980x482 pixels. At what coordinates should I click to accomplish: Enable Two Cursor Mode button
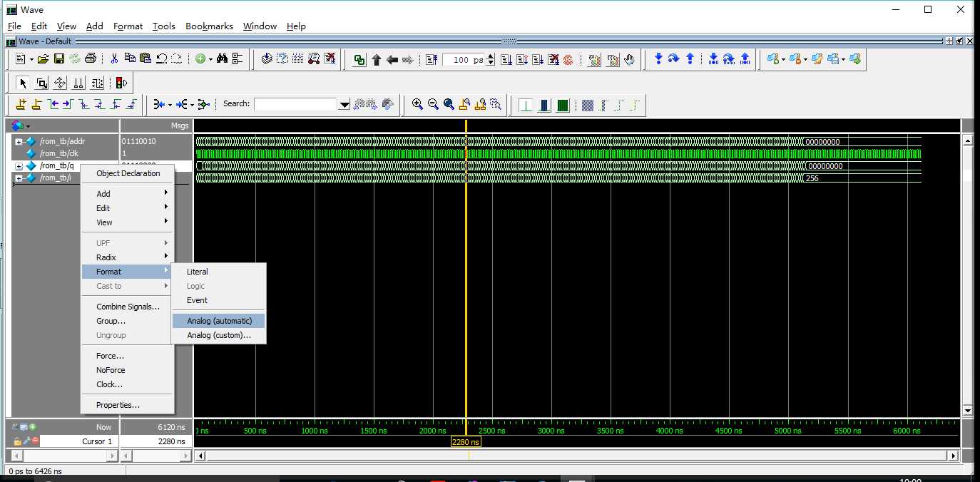(x=78, y=83)
